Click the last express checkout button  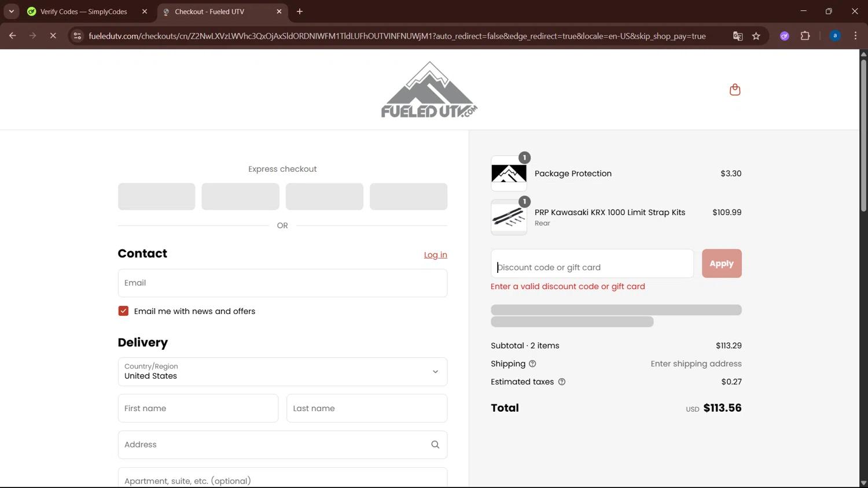pos(409,197)
